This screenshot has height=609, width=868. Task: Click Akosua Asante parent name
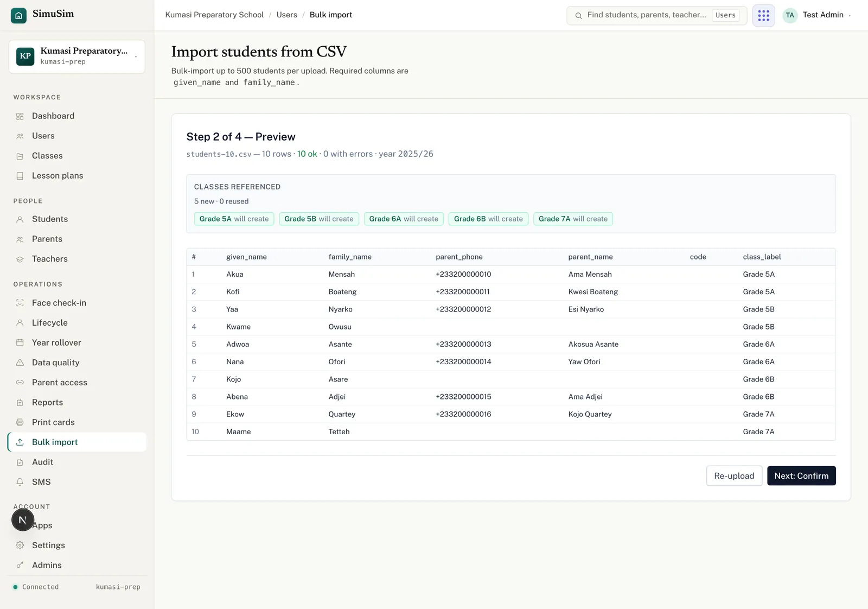pyautogui.click(x=593, y=344)
